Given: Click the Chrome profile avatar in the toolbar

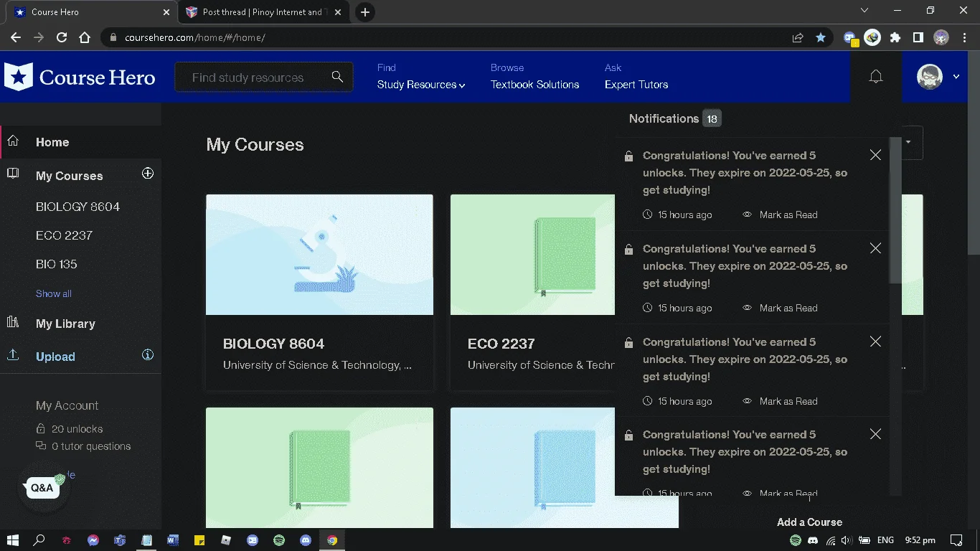Looking at the screenshot, I should click(x=941, y=37).
